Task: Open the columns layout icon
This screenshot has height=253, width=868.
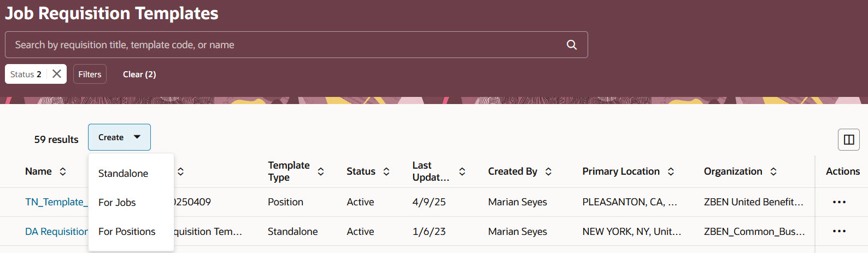Action: click(848, 140)
